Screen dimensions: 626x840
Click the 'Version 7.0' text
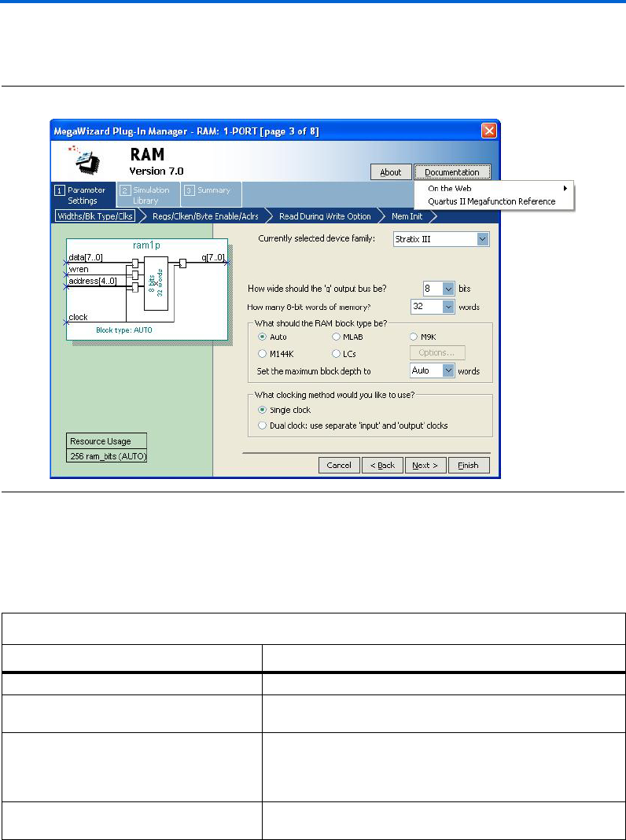pos(156,171)
